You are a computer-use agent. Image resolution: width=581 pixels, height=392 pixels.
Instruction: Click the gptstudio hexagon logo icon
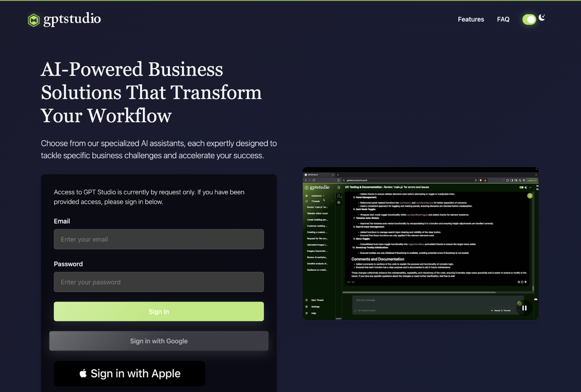[x=34, y=19]
